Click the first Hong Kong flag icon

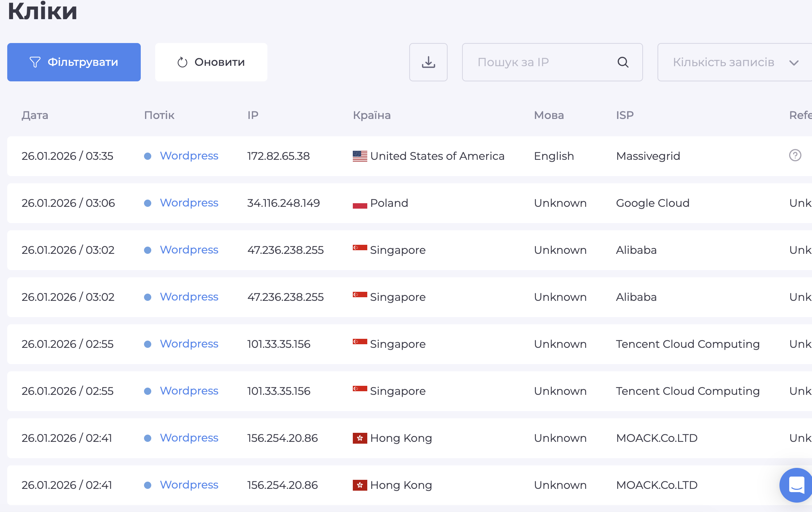point(360,438)
